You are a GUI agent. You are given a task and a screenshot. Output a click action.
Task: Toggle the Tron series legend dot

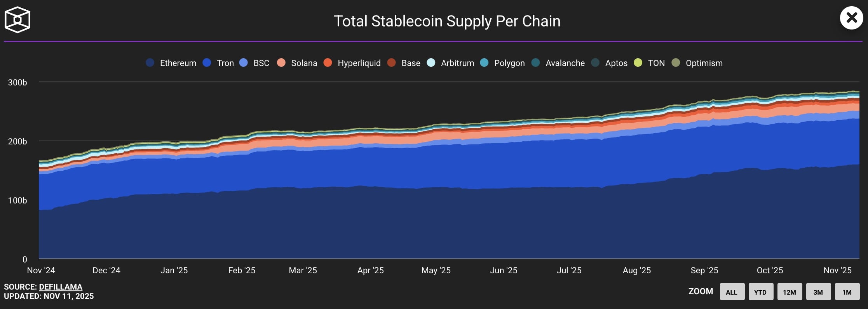207,63
